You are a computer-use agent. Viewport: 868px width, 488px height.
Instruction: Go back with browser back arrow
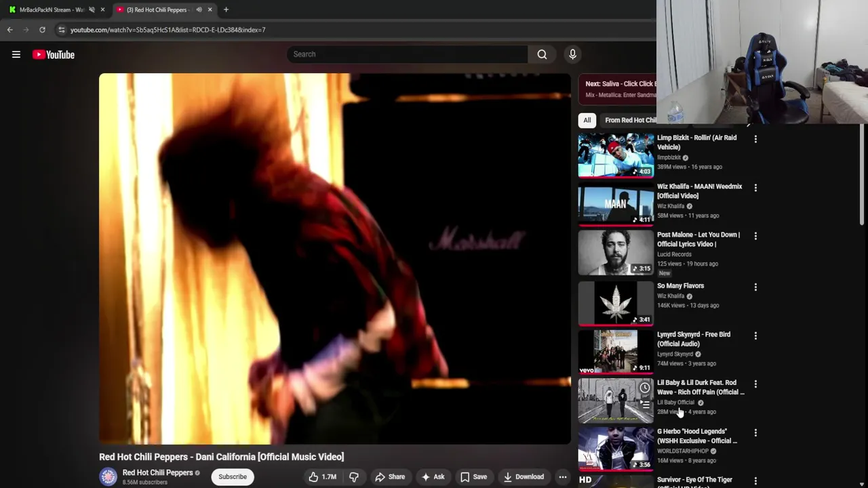pyautogui.click(x=10, y=30)
